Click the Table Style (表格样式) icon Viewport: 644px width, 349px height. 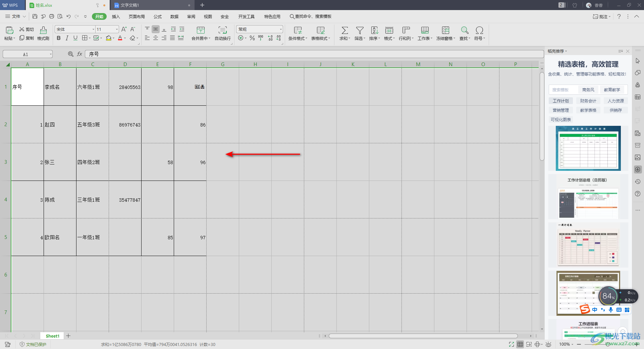pos(320,31)
